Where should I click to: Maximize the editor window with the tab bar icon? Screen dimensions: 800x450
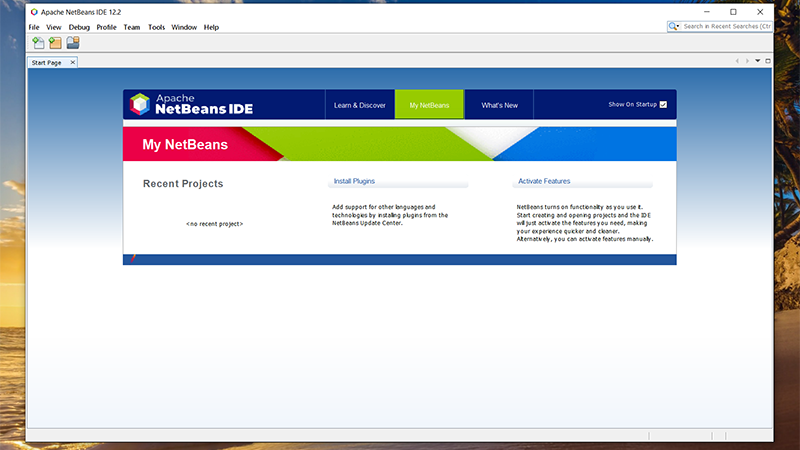768,61
